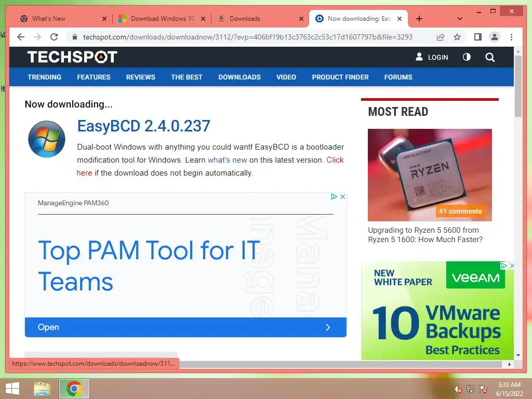The width and height of the screenshot is (532, 399).
Task: Go to the FORUMS section
Action: [x=398, y=77]
